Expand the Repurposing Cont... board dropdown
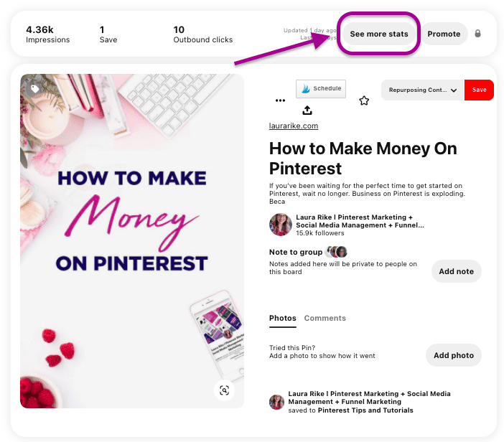Viewport: 504px width, 442px height. pyautogui.click(x=422, y=90)
